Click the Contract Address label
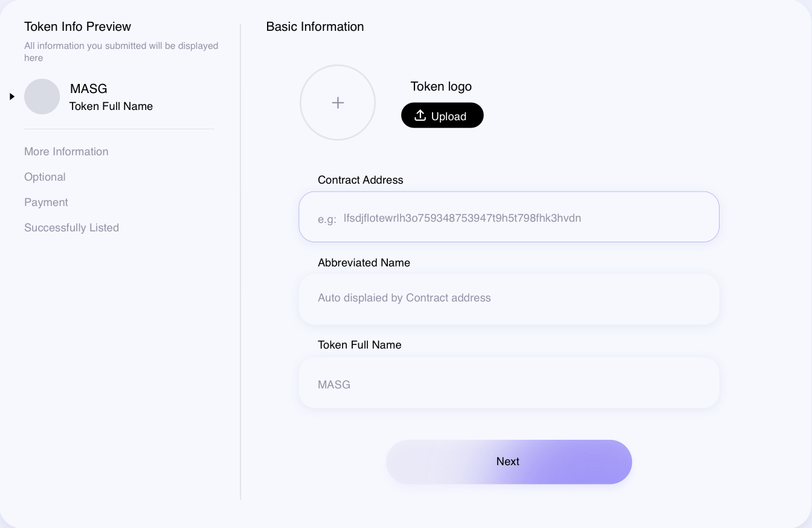812x528 pixels. (x=361, y=180)
